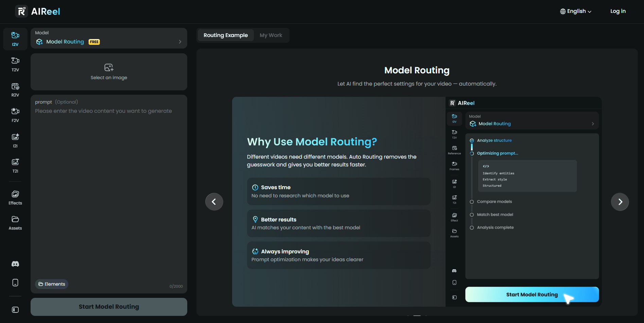This screenshot has height=323, width=644.
Task: Click Start Model Routing in preview image
Action: [x=532, y=294]
